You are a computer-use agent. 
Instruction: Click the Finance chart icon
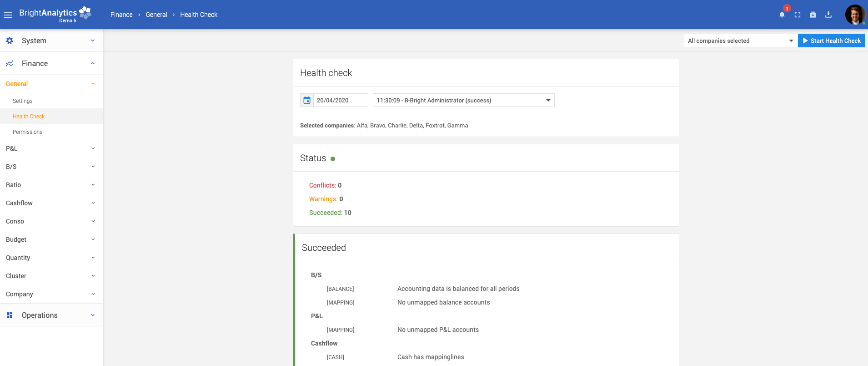pos(10,63)
